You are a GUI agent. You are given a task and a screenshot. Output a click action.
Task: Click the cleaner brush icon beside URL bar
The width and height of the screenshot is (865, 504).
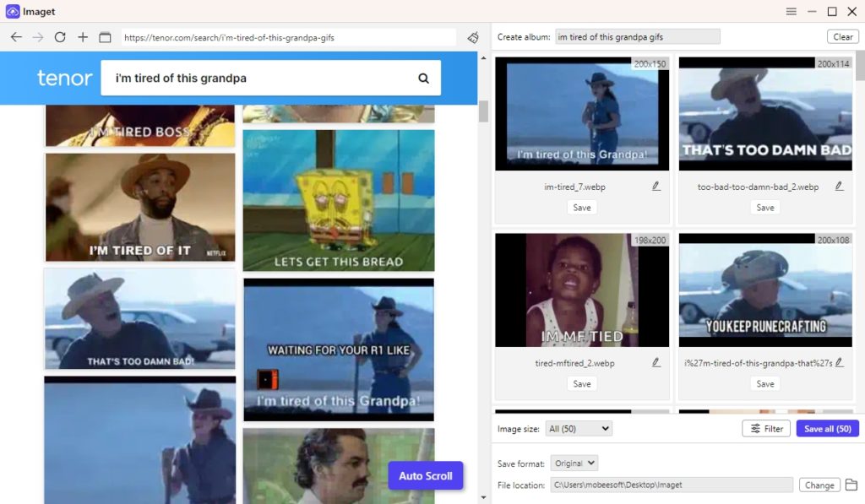473,37
